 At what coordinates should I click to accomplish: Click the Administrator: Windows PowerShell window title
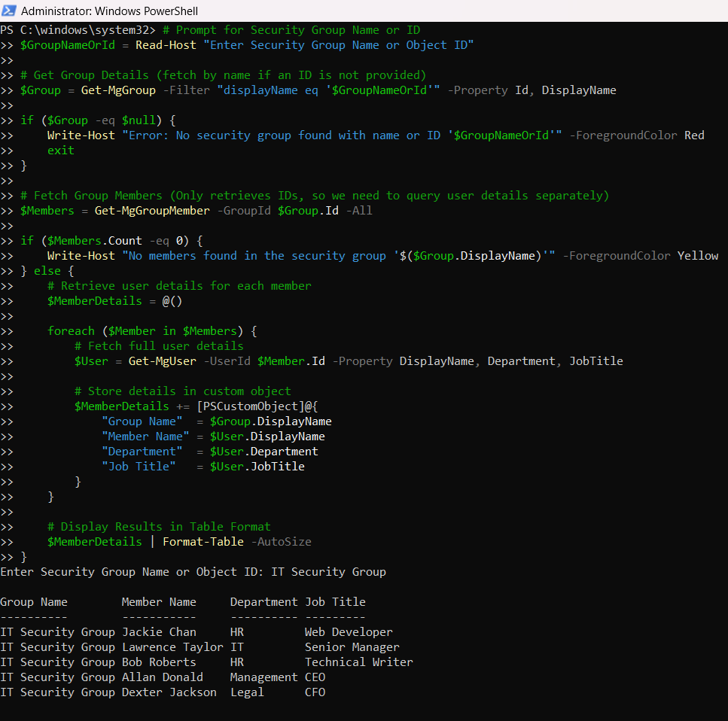tap(110, 11)
